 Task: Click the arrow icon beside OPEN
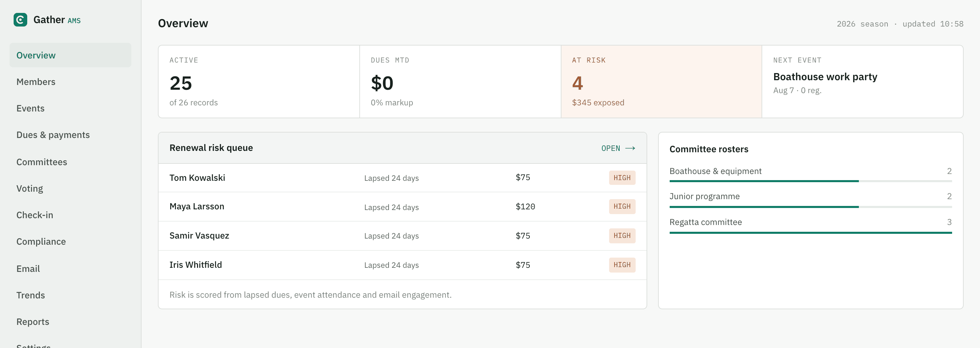coord(631,148)
